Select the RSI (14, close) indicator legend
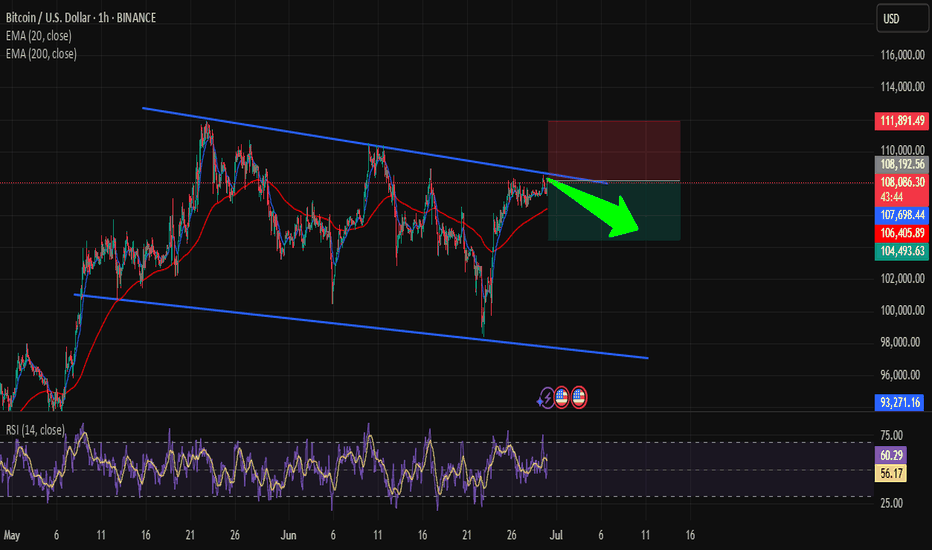Viewport: 932px width, 550px height. (35, 430)
